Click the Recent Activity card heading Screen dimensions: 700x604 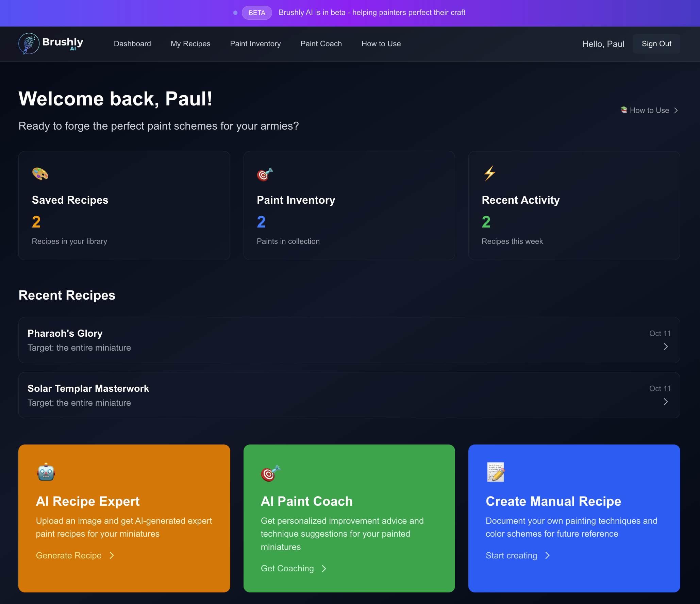click(520, 200)
